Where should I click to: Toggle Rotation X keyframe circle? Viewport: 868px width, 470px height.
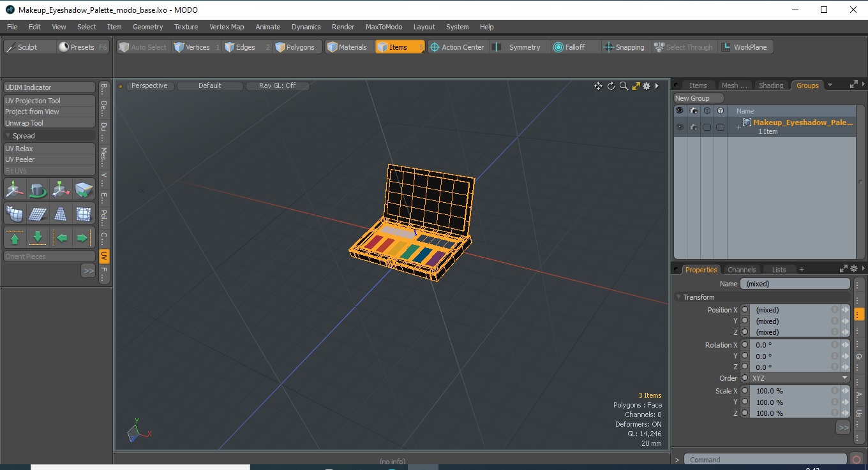pos(745,345)
